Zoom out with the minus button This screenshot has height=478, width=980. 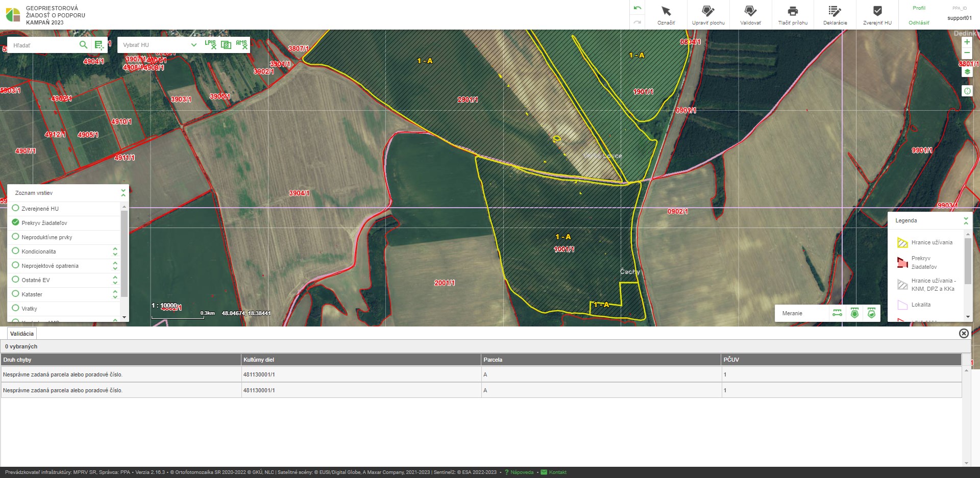(x=967, y=53)
